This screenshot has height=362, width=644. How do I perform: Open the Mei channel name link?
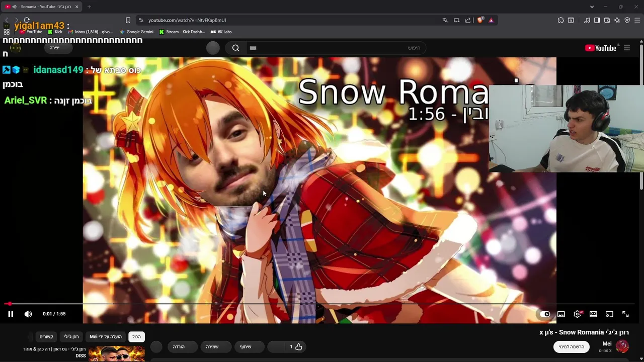coord(607,343)
